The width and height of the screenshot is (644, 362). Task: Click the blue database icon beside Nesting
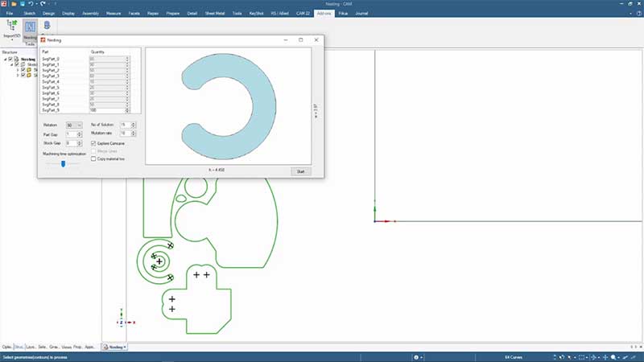[x=47, y=27]
